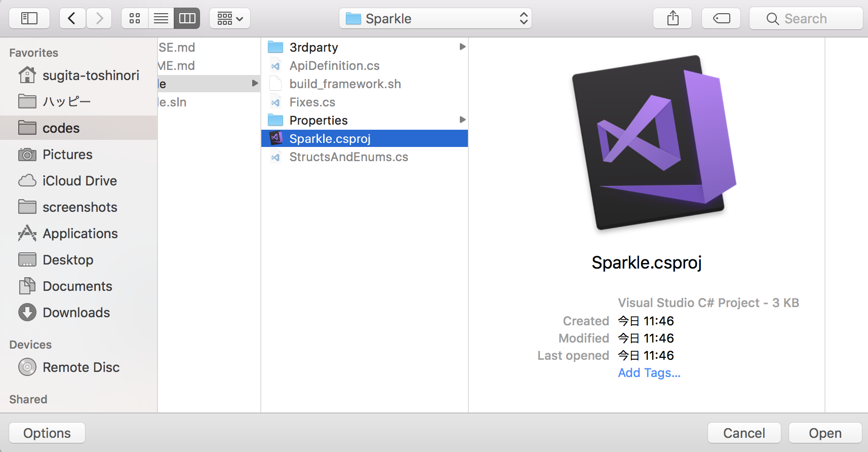Go forward to next folder

point(99,19)
